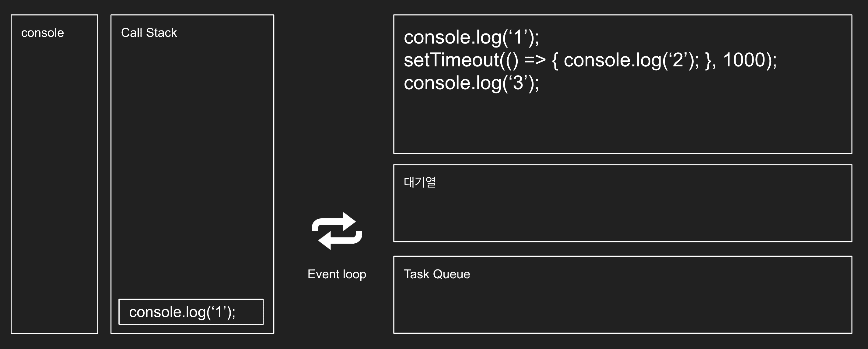Click the console.log('3') code line
This screenshot has width=868, height=349.
(471, 83)
